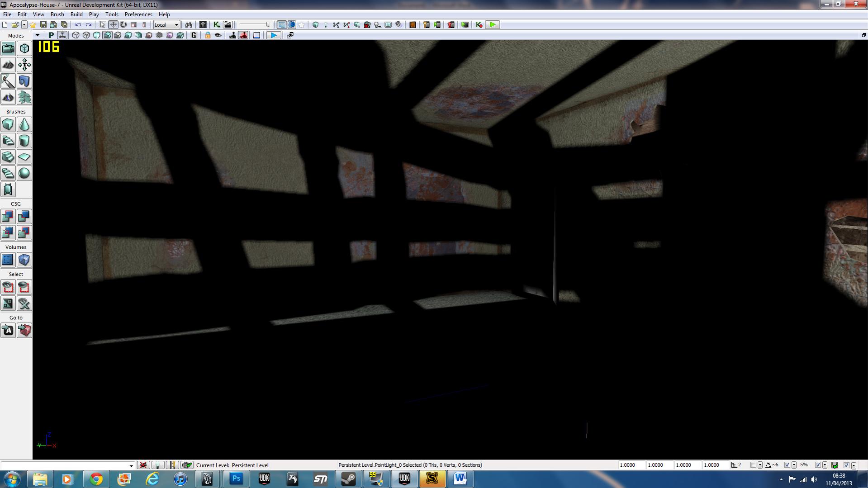The height and width of the screenshot is (488, 868).
Task: Open the scale snap dropdown next to 5%
Action: coord(825,465)
